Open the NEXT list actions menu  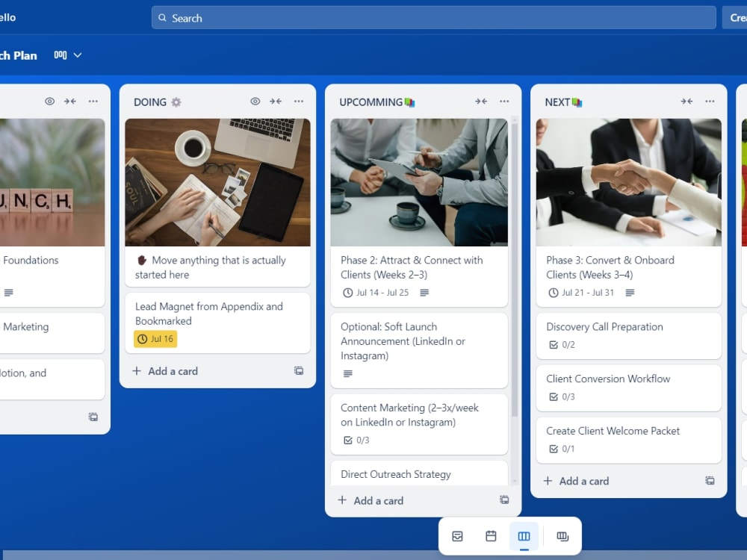(x=710, y=101)
